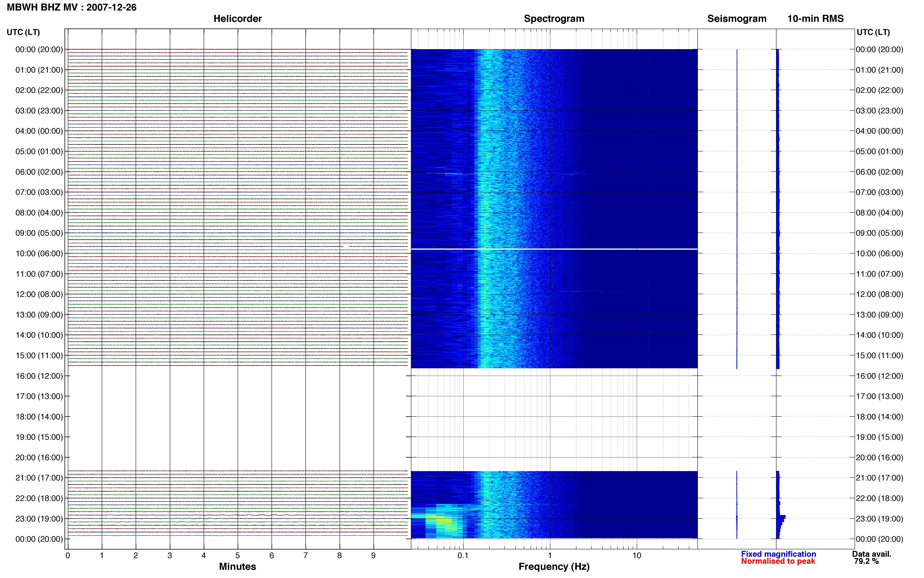924x578 pixels.
Task: Click the 'UTC (LT)' label beside the 10-min RMS
Action: [x=873, y=32]
